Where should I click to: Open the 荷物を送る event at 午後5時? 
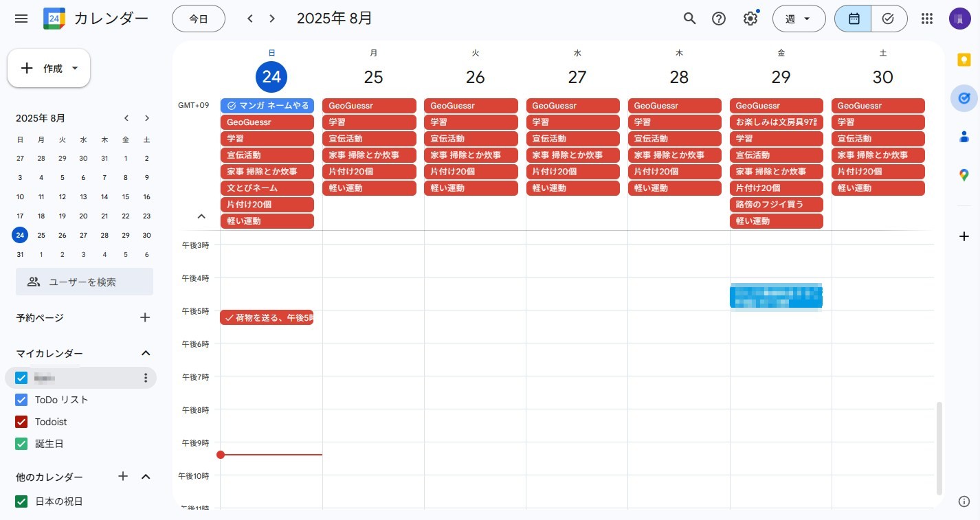(267, 317)
